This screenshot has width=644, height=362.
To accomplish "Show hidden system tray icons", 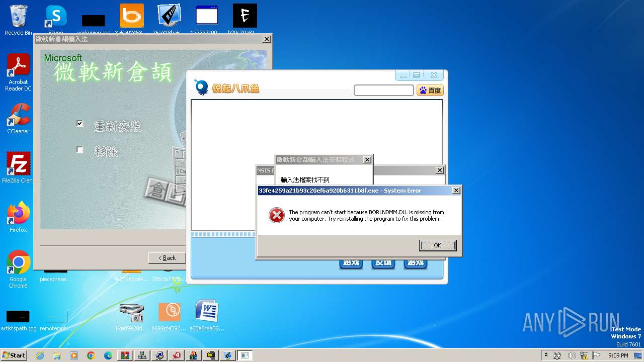I will pyautogui.click(x=546, y=355).
